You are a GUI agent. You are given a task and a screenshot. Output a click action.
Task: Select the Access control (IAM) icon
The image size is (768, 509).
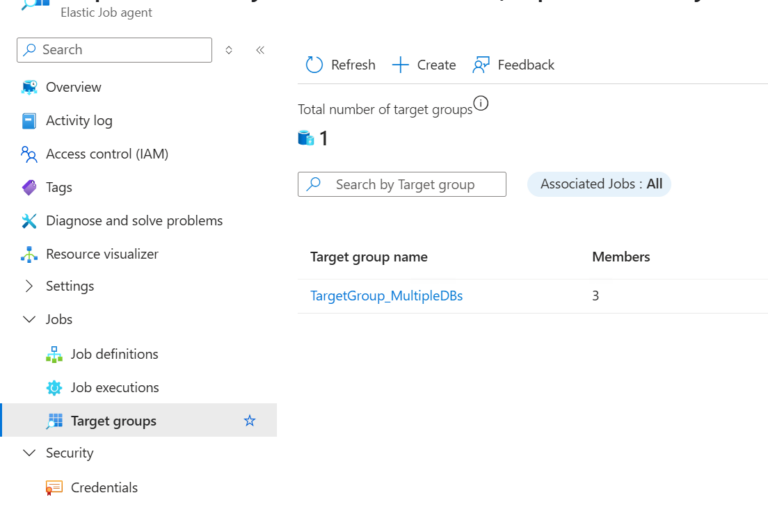(x=29, y=154)
